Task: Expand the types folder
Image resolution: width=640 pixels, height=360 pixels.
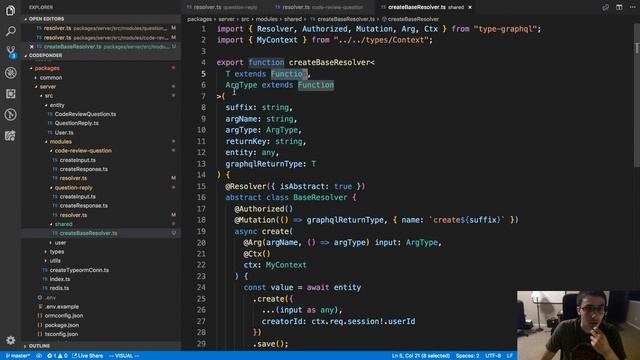Action: [57, 252]
